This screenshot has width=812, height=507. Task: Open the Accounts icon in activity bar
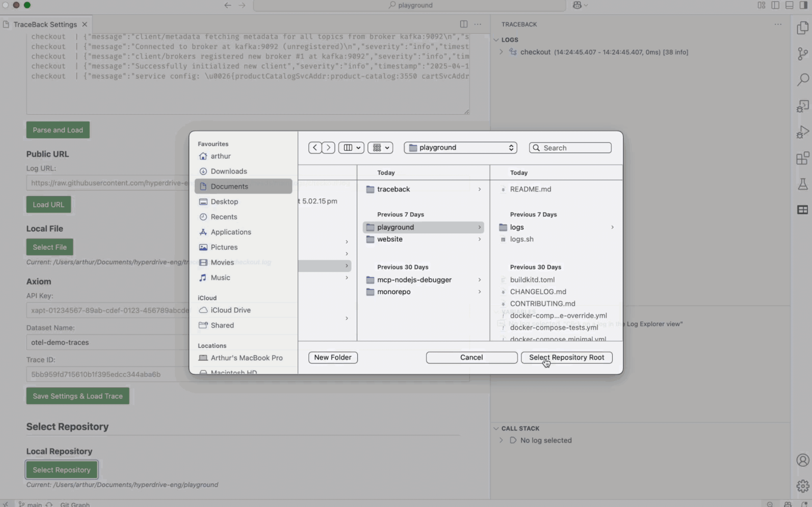tap(803, 460)
